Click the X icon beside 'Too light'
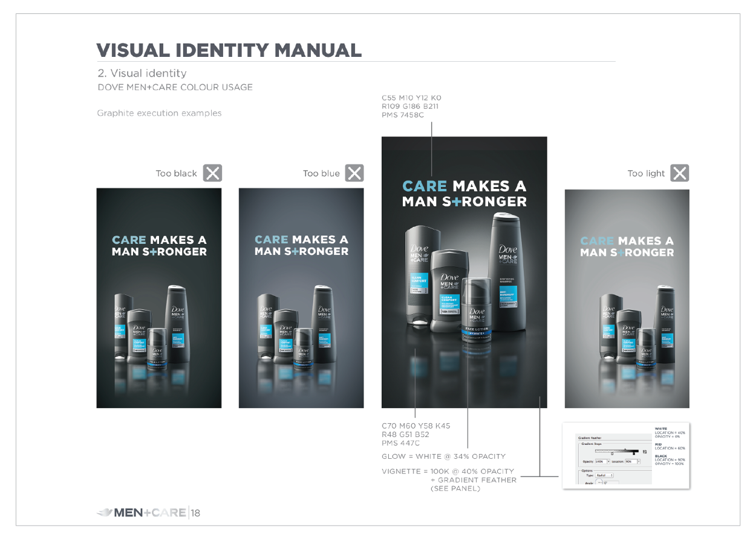The width and height of the screenshot is (756, 546). 679,173
